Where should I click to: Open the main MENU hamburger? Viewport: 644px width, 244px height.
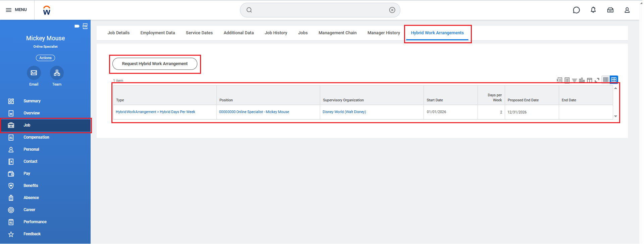pos(16,10)
